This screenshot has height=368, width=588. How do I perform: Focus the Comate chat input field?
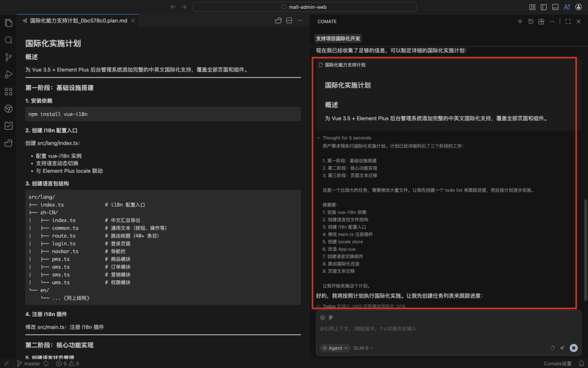tap(448, 329)
